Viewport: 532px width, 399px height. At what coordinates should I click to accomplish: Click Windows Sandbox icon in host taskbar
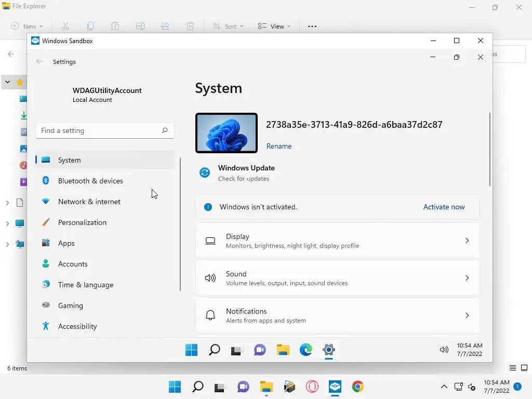pyautogui.click(x=335, y=387)
